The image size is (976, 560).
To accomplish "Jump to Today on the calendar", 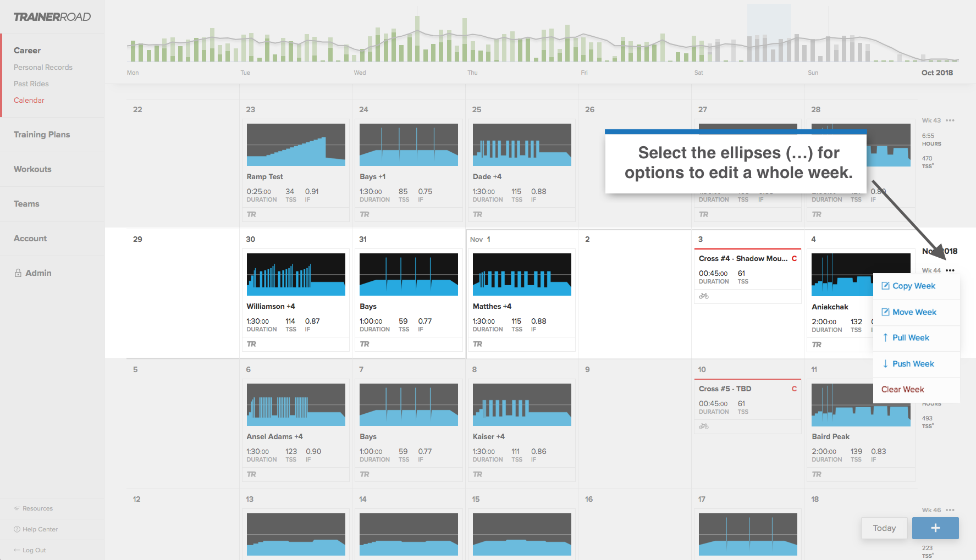I will click(x=884, y=528).
